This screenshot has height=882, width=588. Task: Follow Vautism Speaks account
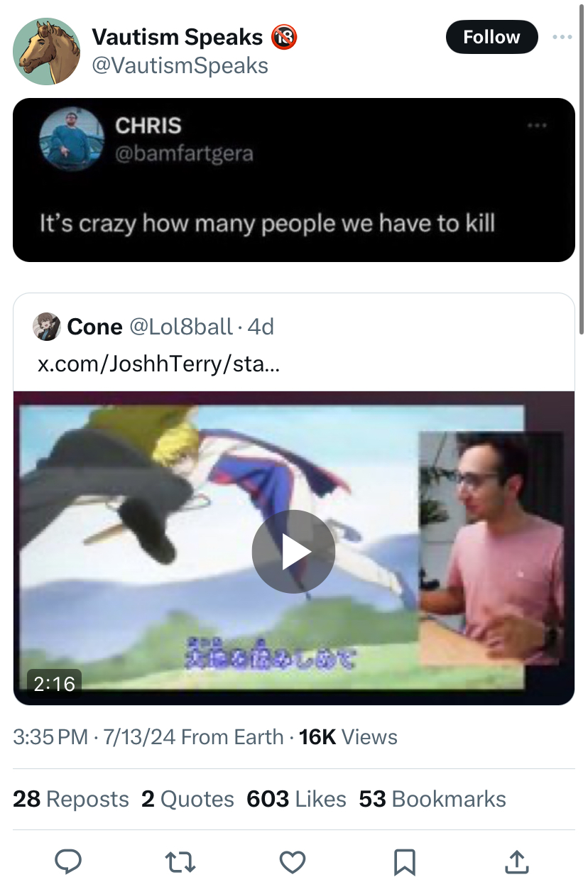click(x=492, y=37)
